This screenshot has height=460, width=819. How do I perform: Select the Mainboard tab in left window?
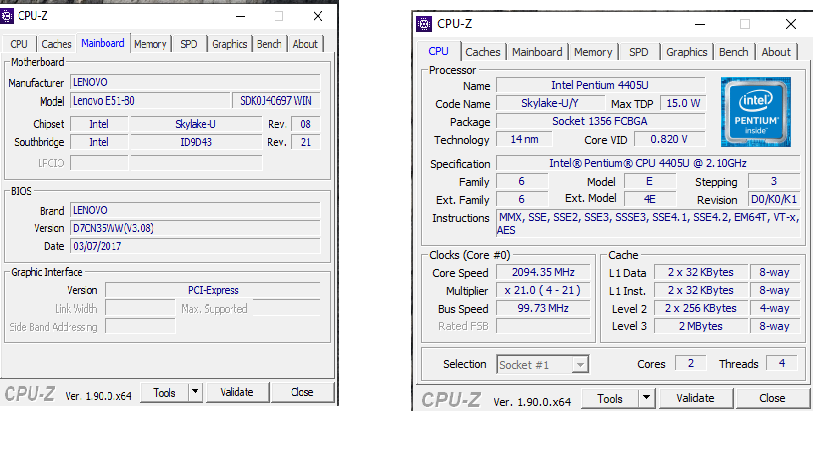tap(102, 43)
